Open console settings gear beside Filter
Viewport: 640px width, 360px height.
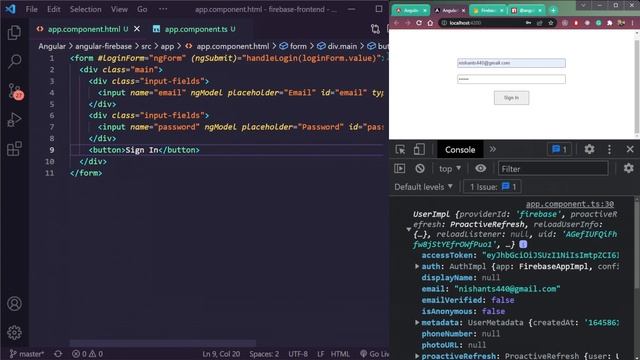click(629, 168)
